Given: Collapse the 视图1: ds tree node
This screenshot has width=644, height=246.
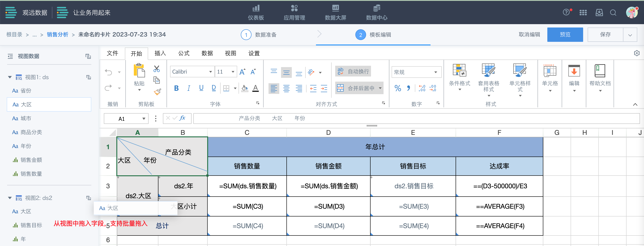Looking at the screenshot, I should (10, 77).
